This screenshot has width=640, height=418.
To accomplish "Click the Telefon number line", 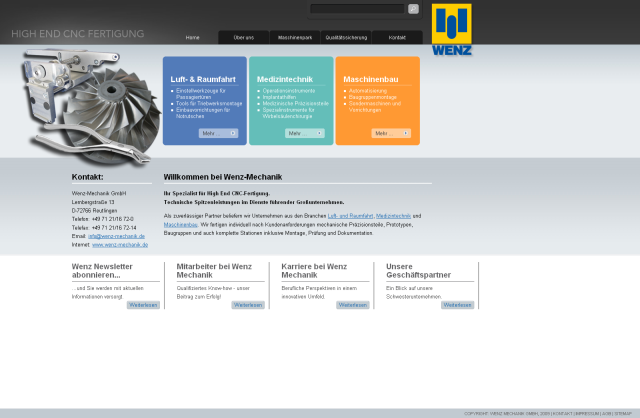I will point(102,219).
